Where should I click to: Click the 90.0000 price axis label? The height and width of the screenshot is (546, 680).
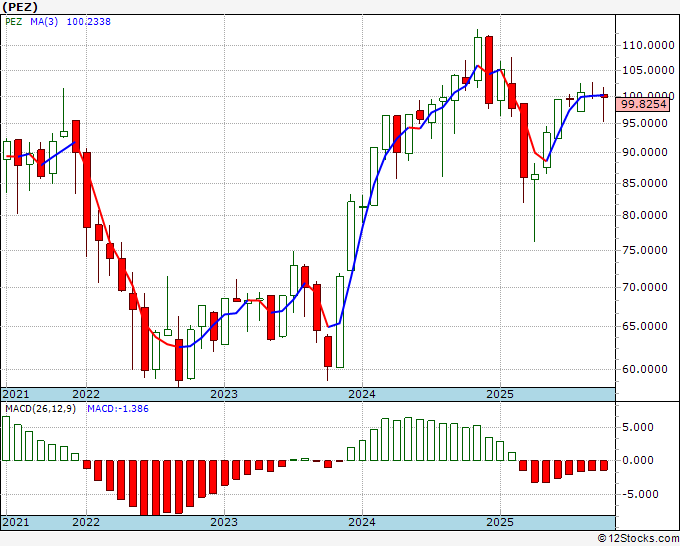(645, 152)
